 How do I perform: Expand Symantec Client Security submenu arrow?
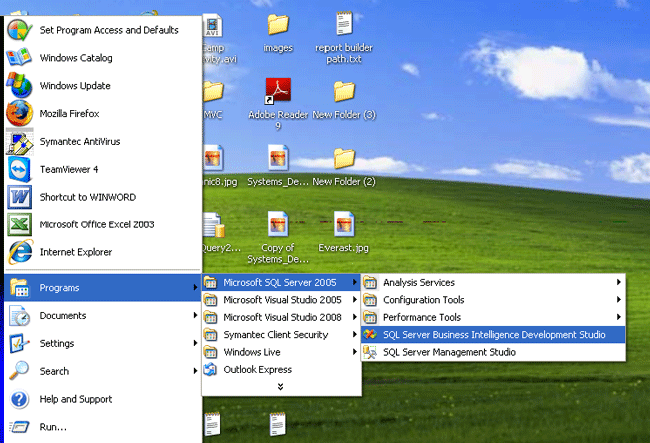354,334
